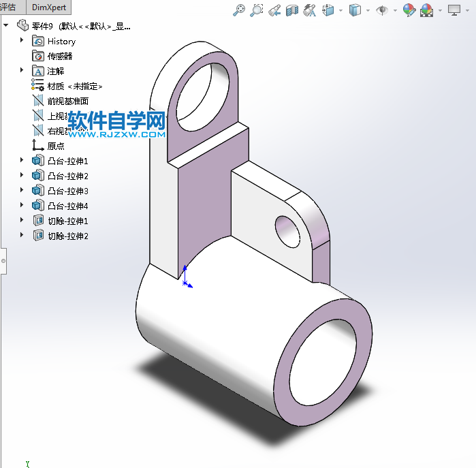Click the Dynamic Annotation Views icon
This screenshot has height=468, width=476.
[310, 10]
